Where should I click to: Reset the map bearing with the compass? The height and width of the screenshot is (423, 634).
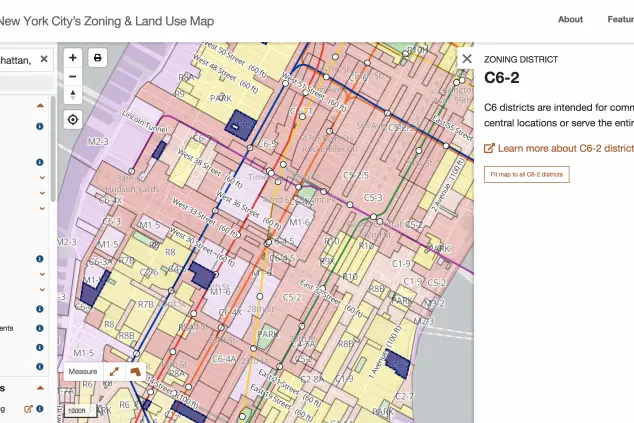73,95
